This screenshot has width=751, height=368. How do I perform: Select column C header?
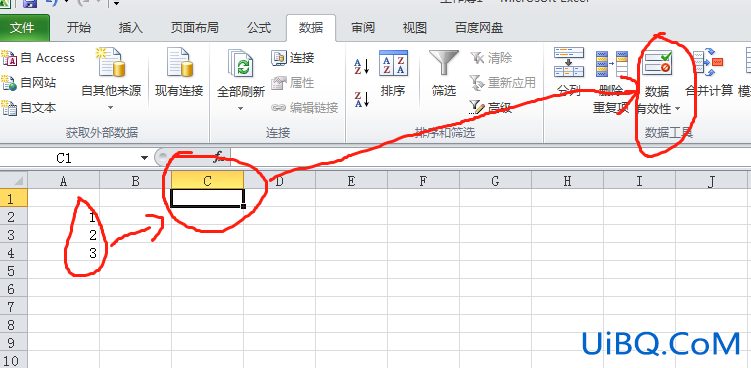(207, 181)
